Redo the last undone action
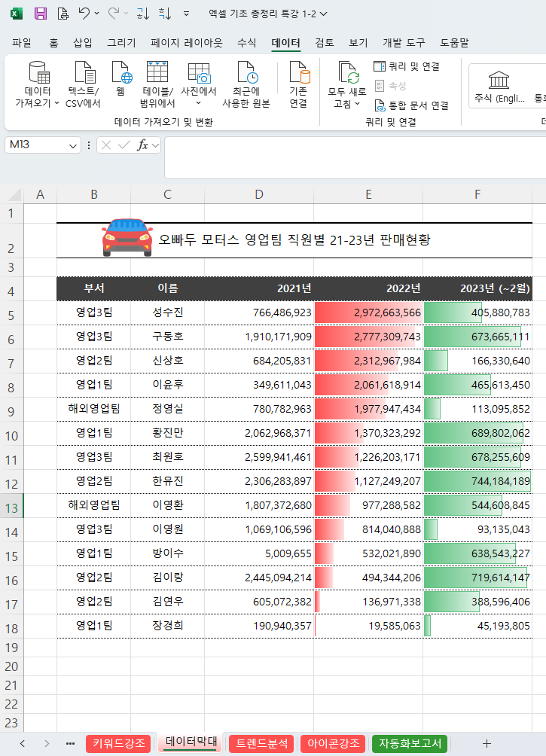 pos(114,13)
